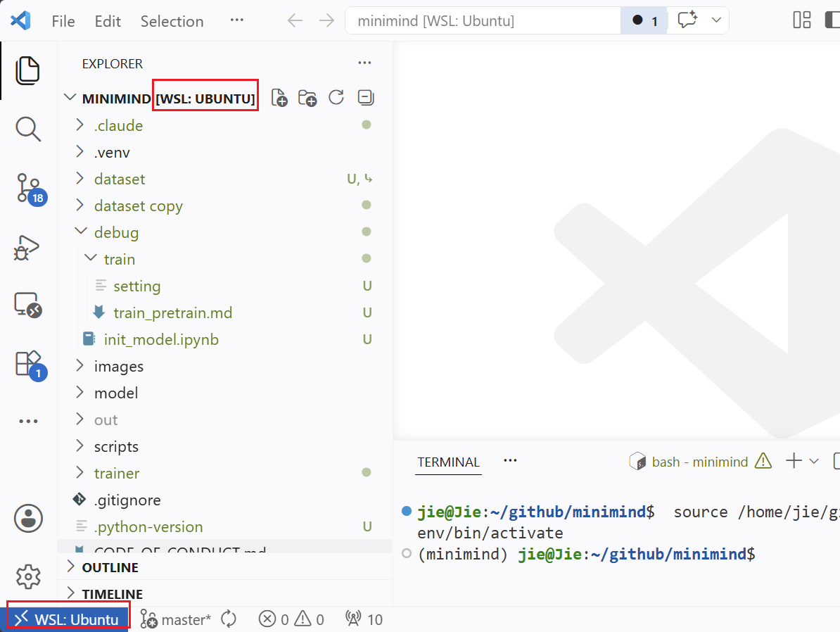Expand the OUTLINE section
The width and height of the screenshot is (840, 632).
225,567
